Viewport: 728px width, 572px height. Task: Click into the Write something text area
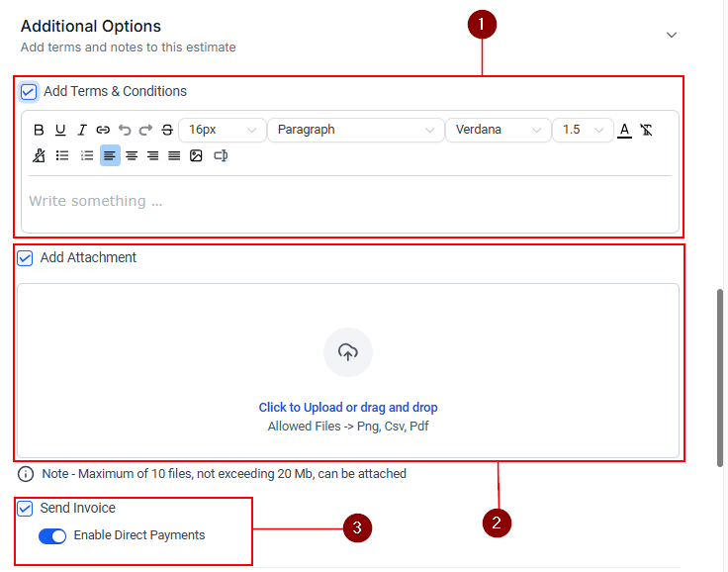350,201
